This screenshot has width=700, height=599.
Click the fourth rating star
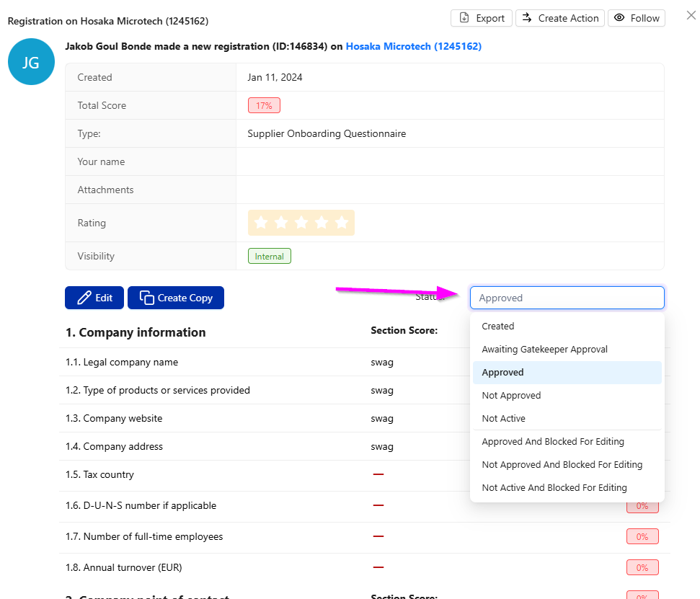point(322,222)
